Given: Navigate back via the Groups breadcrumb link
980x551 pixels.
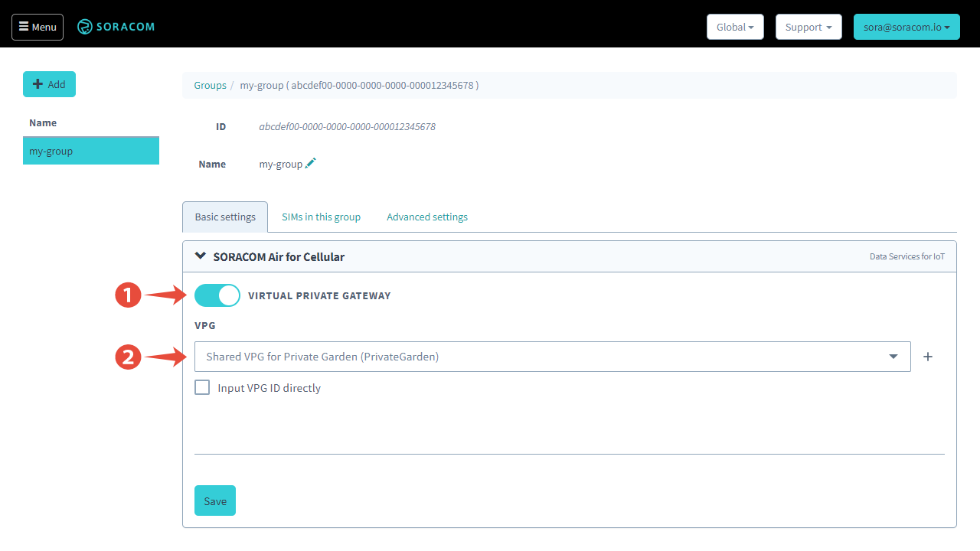Looking at the screenshot, I should point(210,85).
